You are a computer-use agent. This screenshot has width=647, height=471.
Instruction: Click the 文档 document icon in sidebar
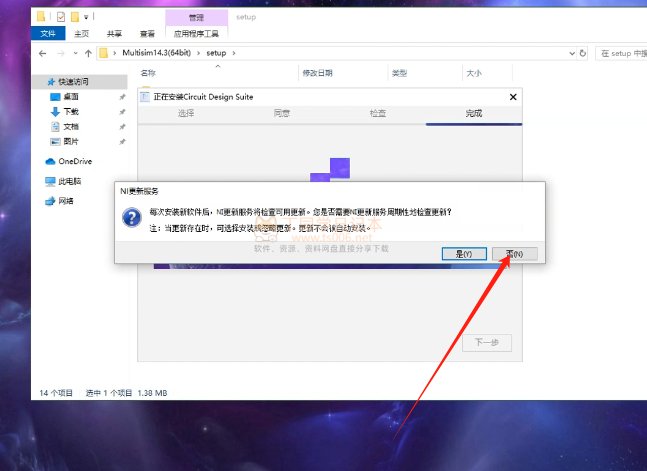click(55, 127)
